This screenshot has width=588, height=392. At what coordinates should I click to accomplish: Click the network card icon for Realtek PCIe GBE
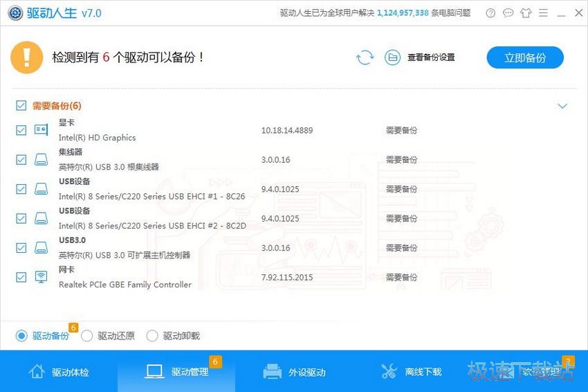41,277
